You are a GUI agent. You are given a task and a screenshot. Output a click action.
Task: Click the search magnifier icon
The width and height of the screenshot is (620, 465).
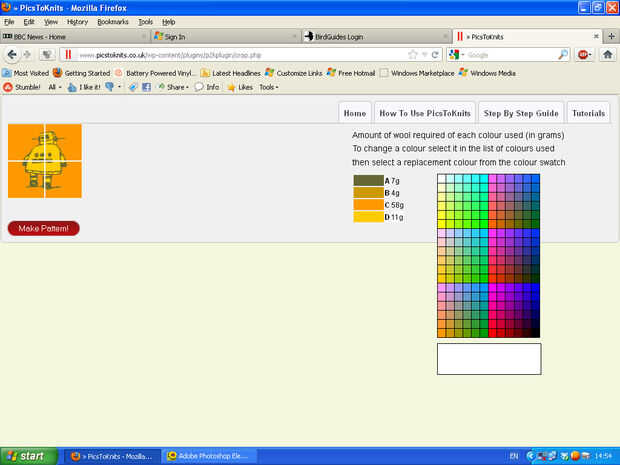click(563, 55)
